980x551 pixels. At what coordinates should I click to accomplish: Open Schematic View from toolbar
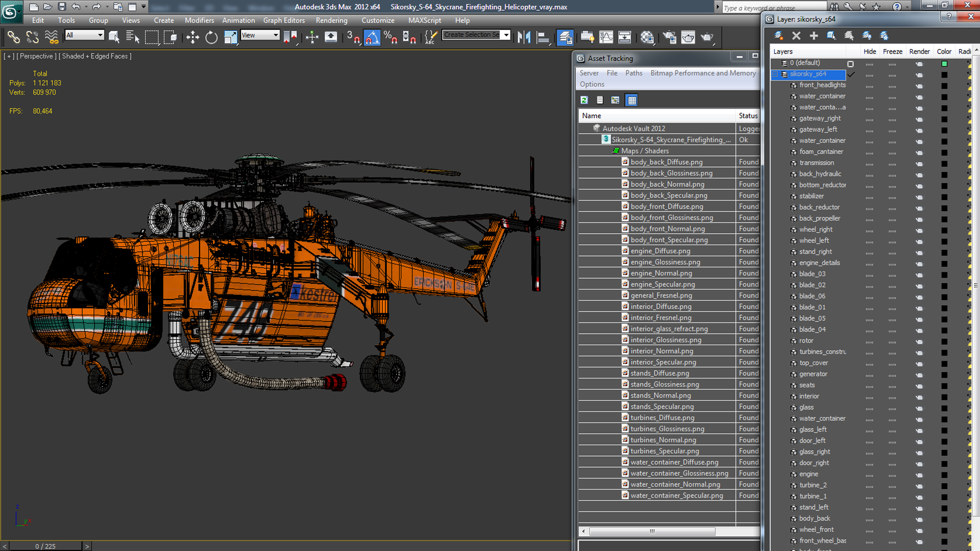click(625, 37)
